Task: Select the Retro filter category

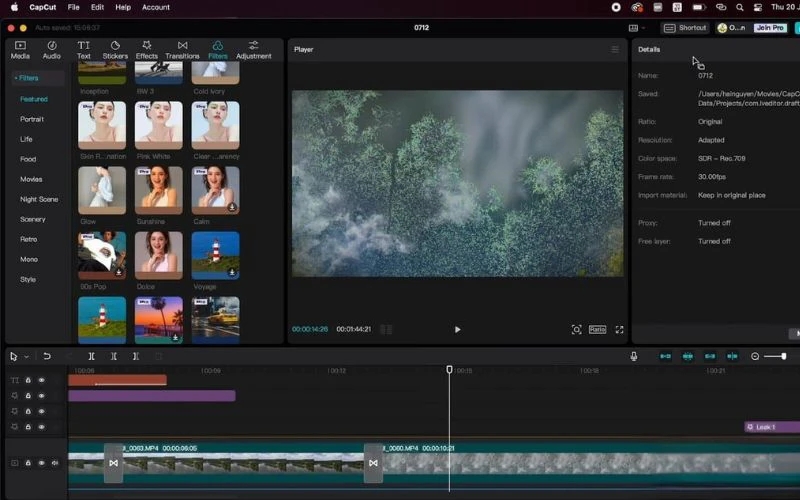Action: point(29,239)
